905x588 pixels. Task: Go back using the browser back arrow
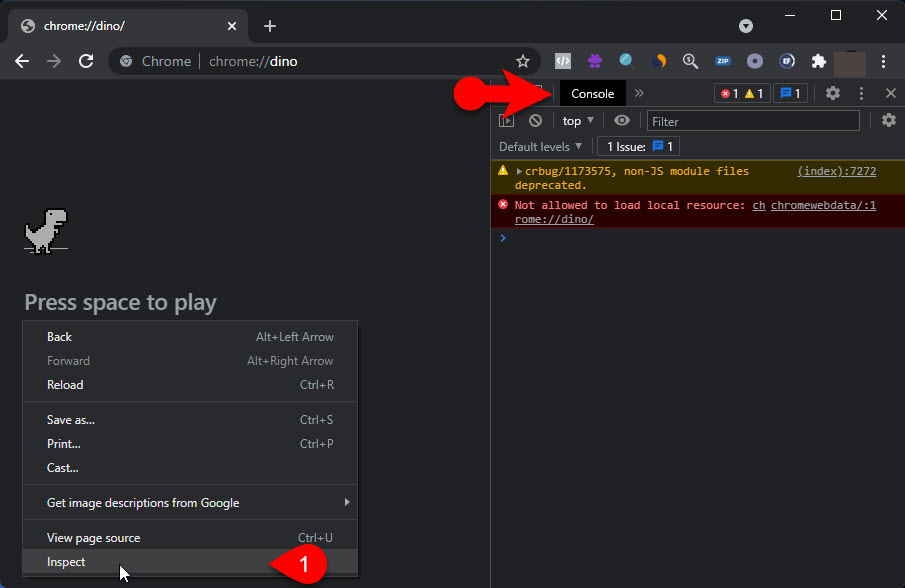pyautogui.click(x=22, y=61)
